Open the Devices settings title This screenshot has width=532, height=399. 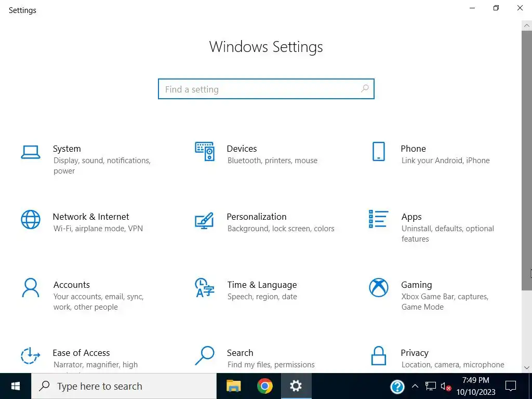point(242,149)
